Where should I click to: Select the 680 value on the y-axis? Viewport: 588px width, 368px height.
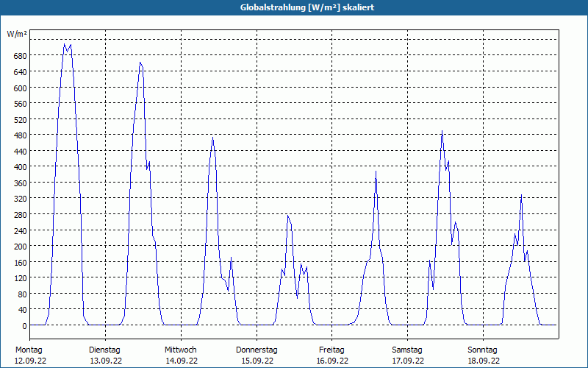tap(20, 56)
